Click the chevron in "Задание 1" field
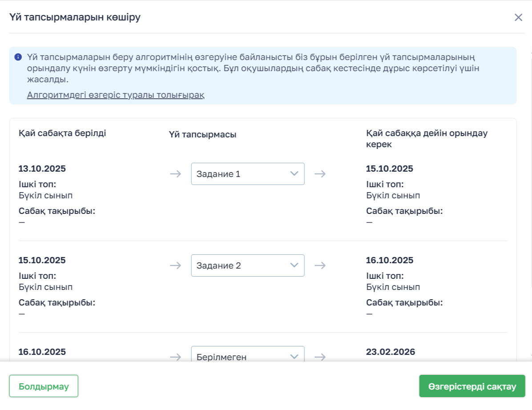 pos(294,173)
